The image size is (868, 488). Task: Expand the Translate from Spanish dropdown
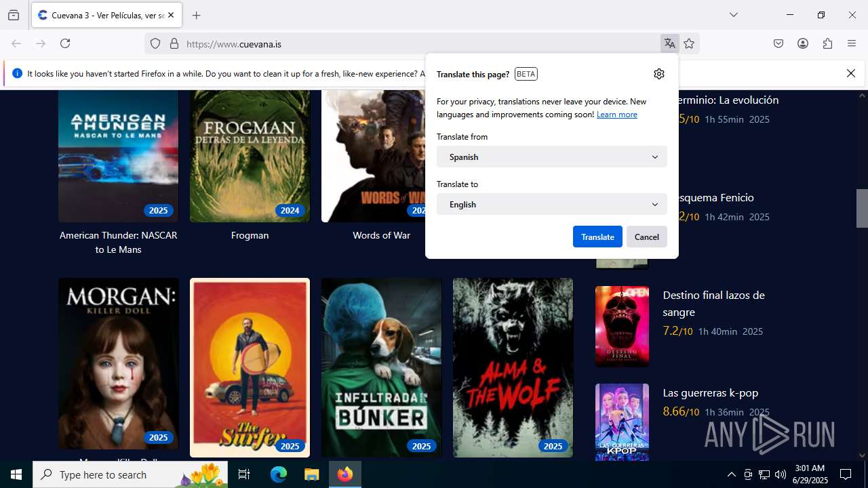(552, 157)
